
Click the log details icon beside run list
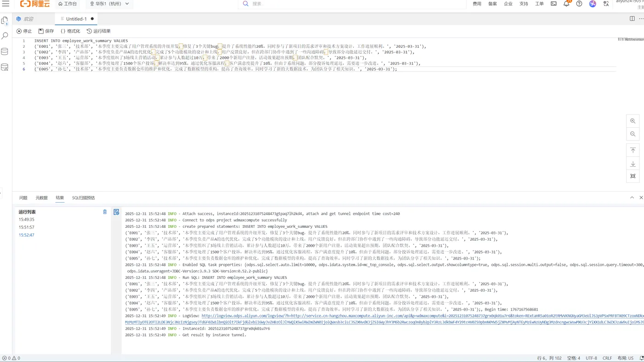[x=116, y=212]
